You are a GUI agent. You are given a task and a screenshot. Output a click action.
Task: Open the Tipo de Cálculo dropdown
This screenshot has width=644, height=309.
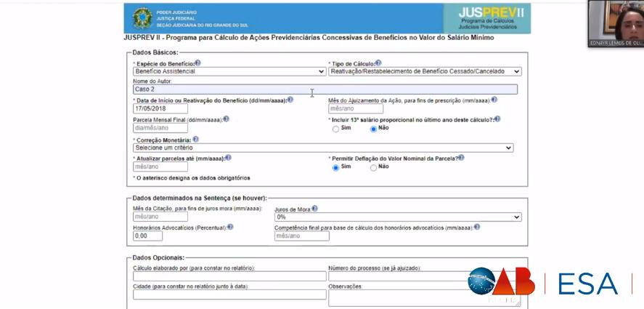pyautogui.click(x=425, y=71)
